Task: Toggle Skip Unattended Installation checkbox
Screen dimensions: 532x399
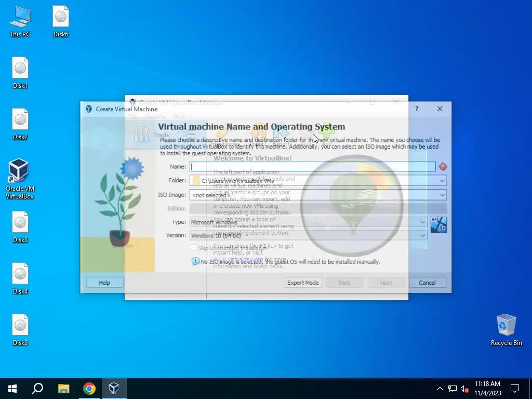Action: pyautogui.click(x=193, y=248)
